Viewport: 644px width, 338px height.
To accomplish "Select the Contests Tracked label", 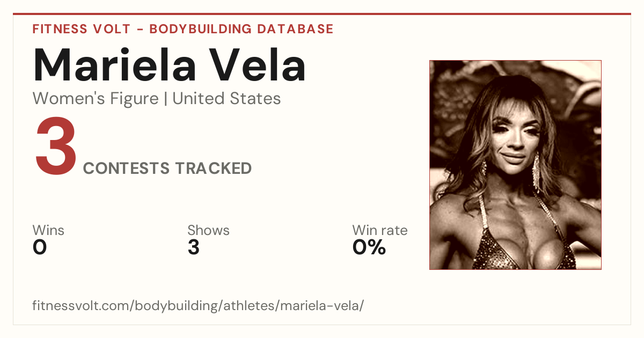I will pyautogui.click(x=167, y=168).
